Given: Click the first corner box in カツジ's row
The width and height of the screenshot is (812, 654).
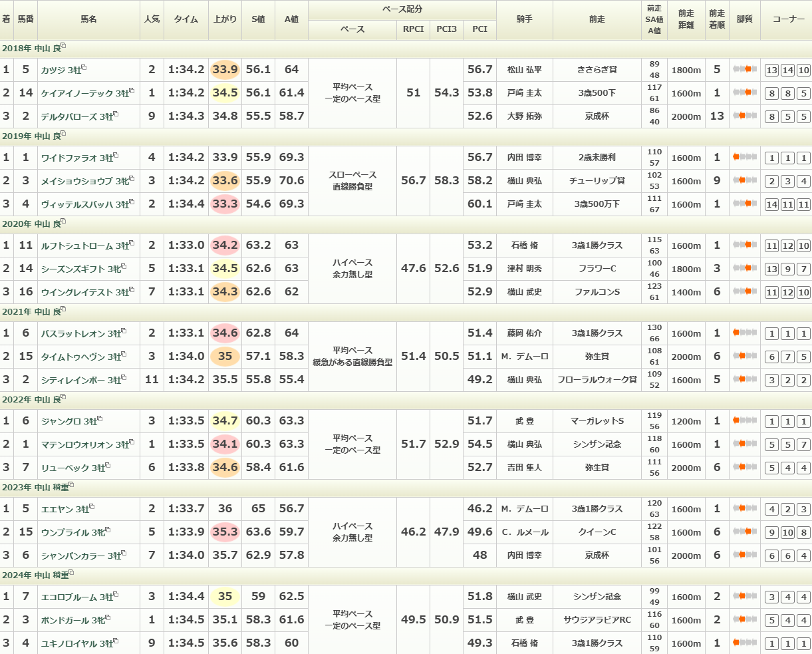Looking at the screenshot, I should pos(771,71).
